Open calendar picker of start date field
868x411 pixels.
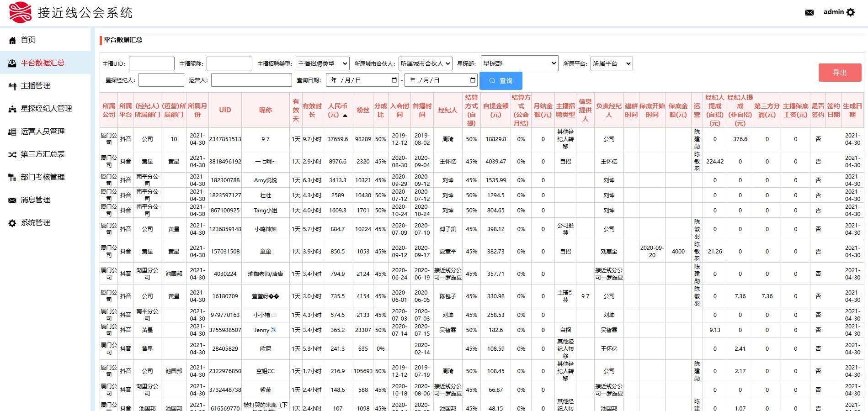coord(394,80)
